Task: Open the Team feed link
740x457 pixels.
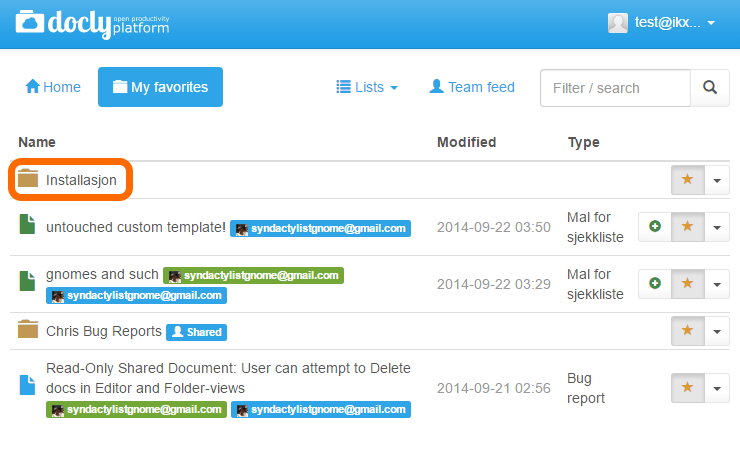Action: (472, 87)
